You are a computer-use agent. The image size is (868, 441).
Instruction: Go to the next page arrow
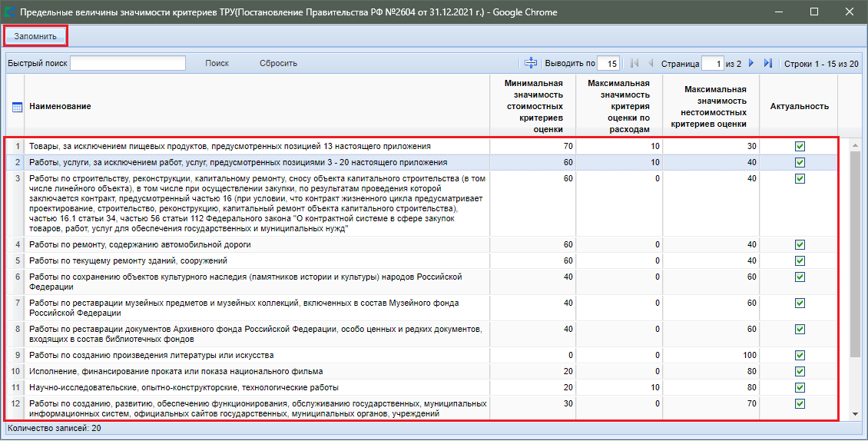pos(751,63)
